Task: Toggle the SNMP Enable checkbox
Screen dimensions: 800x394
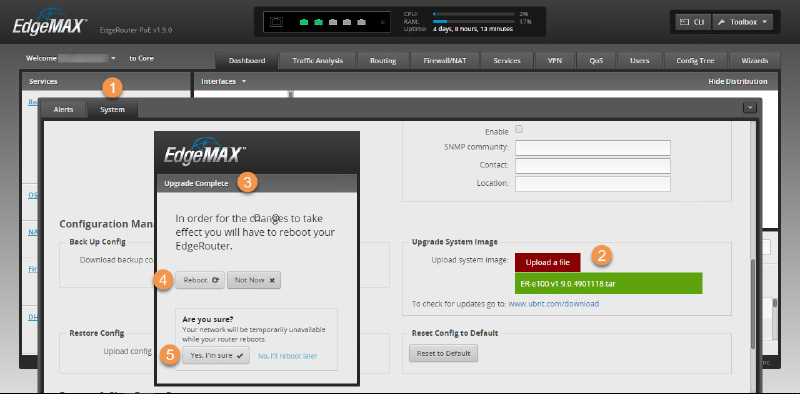Action: click(x=519, y=129)
